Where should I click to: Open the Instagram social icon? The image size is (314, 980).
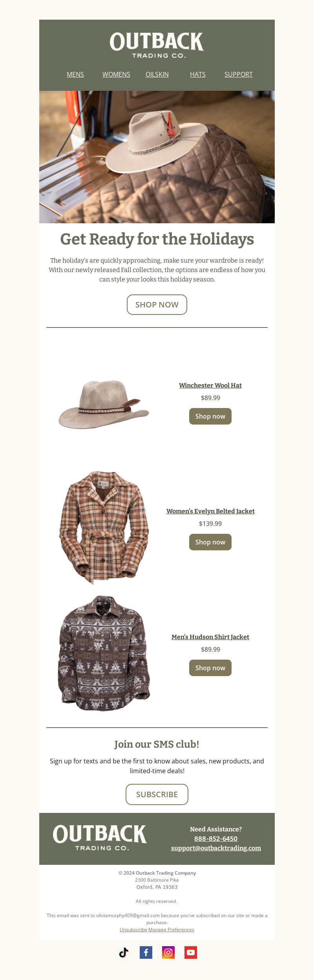(168, 952)
